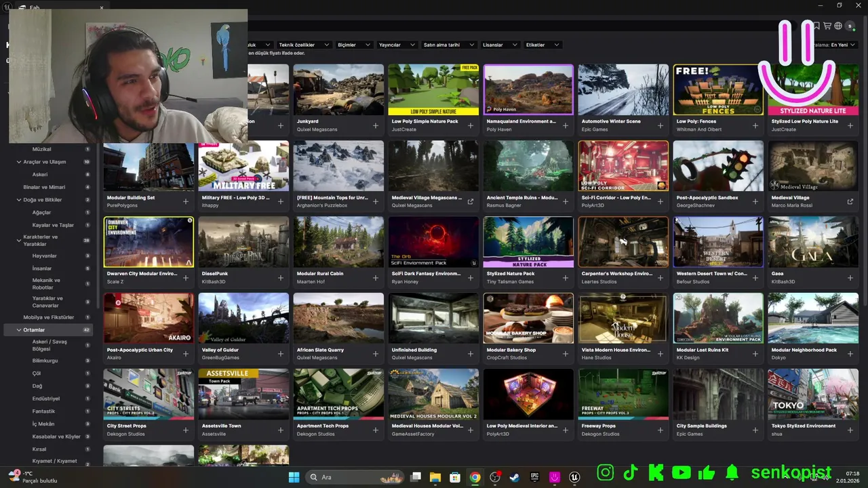Viewport: 868px width, 488px height.
Task: Select Binalar ve Mimari category
Action: click(x=44, y=187)
